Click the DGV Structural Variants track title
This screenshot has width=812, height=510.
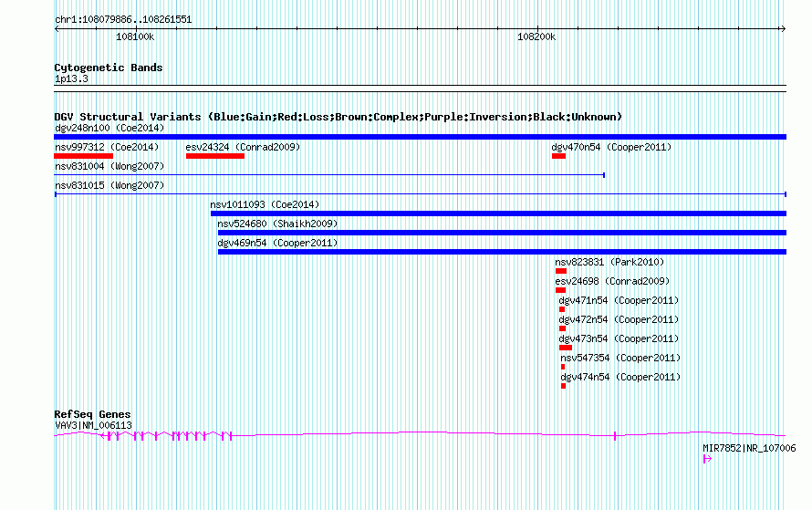(x=338, y=117)
